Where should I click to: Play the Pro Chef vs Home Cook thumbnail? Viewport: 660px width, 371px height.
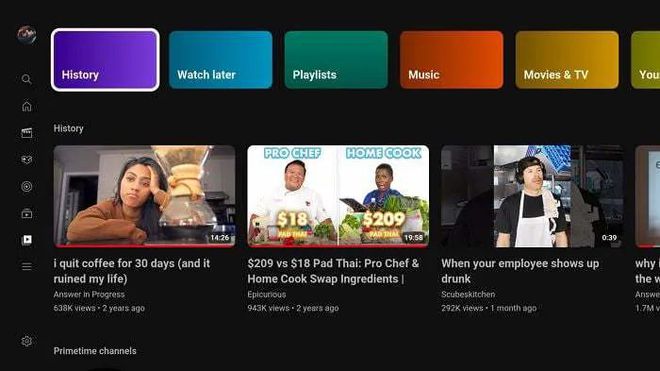(x=338, y=196)
